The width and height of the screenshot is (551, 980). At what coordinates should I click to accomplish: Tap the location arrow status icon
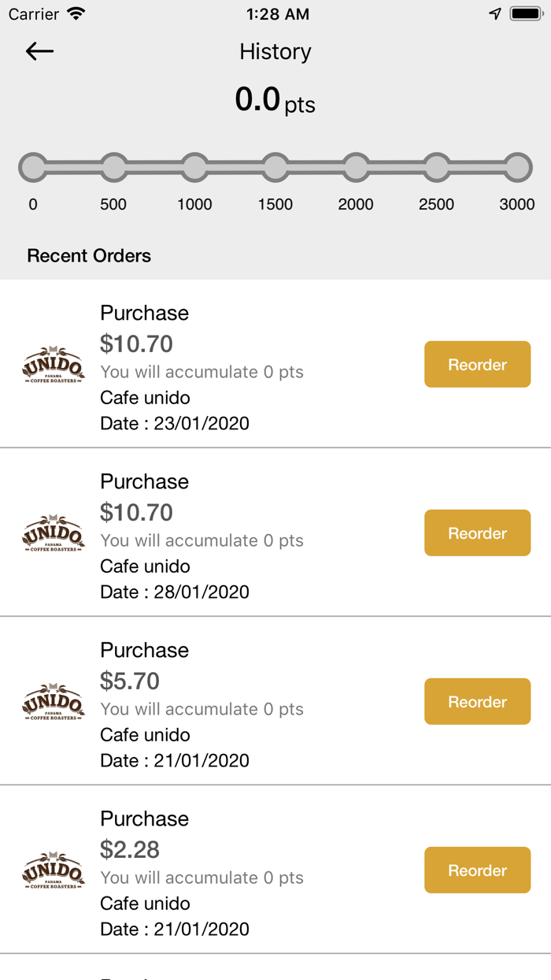pyautogui.click(x=495, y=14)
